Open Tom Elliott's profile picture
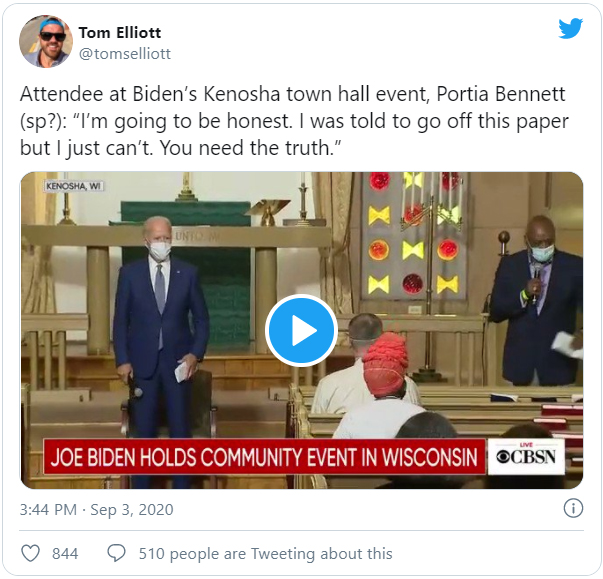603x579 pixels. (46, 42)
